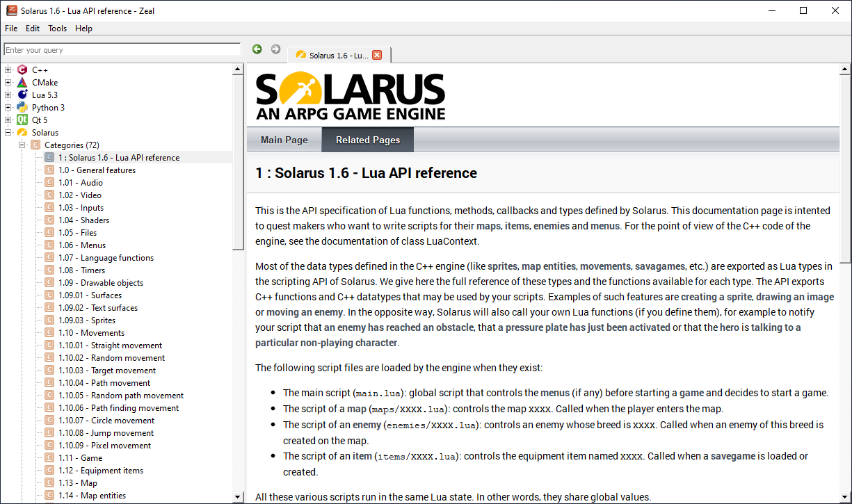Switch to the Related Pages tab
The height and width of the screenshot is (504, 852).
pyautogui.click(x=368, y=140)
